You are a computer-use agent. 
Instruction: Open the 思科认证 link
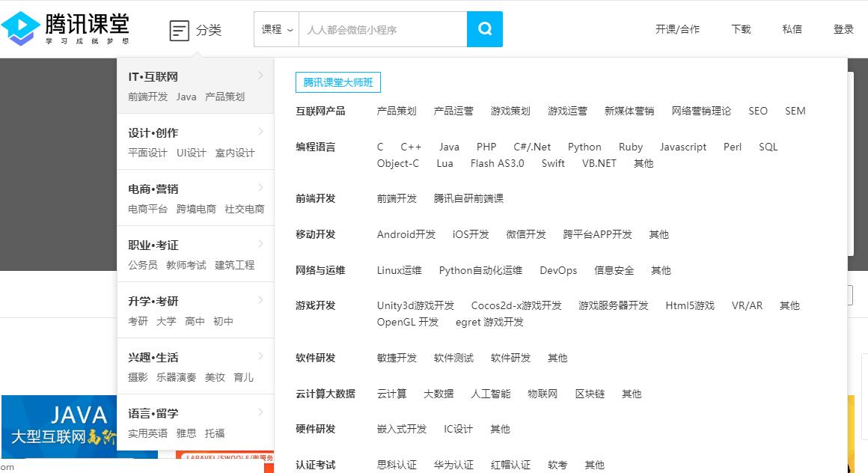click(x=397, y=465)
